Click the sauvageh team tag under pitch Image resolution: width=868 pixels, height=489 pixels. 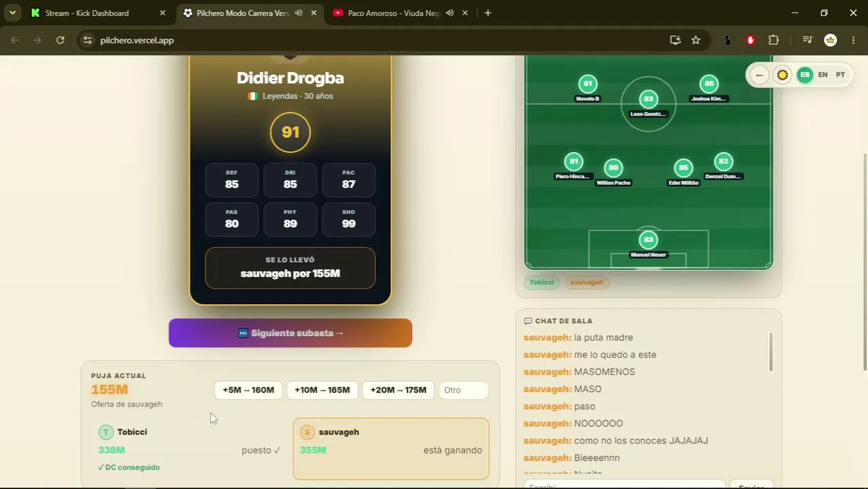click(x=586, y=282)
